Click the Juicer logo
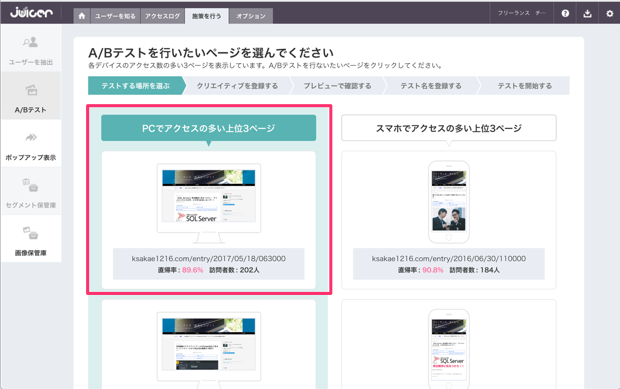Viewport: 620px width, 389px height. point(31,13)
